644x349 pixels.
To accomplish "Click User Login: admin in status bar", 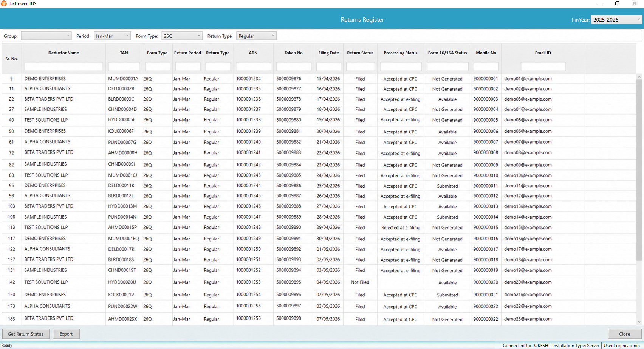I will [622, 345].
